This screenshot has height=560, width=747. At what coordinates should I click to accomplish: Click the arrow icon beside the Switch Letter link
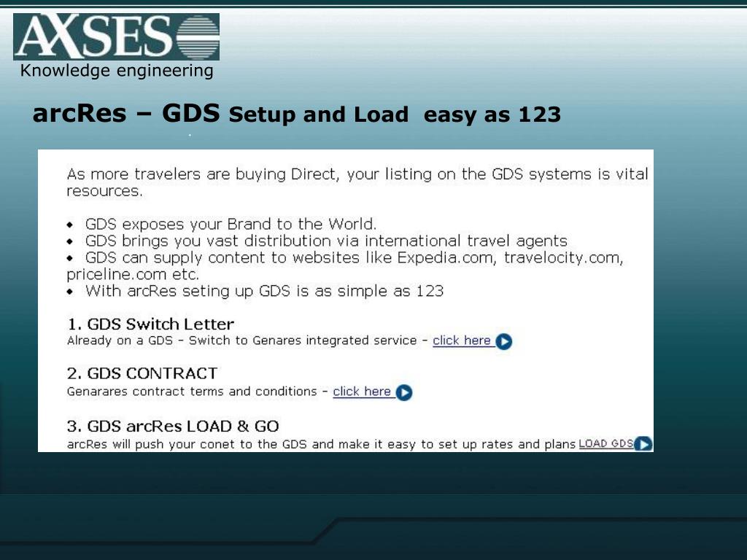[x=503, y=341]
